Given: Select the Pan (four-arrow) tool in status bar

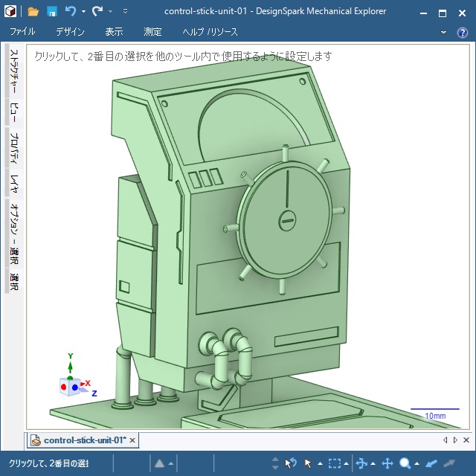Looking at the screenshot, I should point(387,463).
